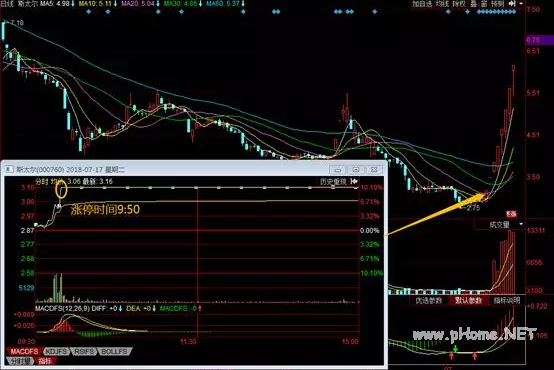
Task: Click the restore icon in the intraday popup title bar
Action: click(x=356, y=170)
